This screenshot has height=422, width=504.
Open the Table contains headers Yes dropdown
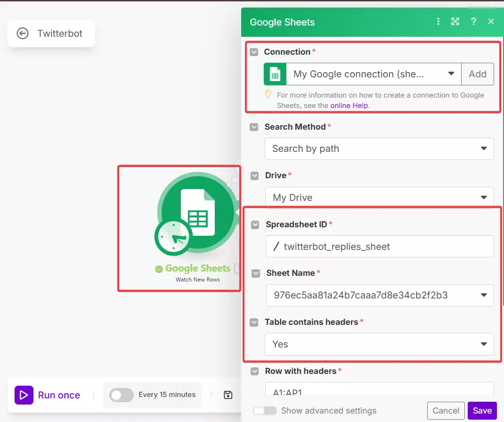[x=379, y=344]
